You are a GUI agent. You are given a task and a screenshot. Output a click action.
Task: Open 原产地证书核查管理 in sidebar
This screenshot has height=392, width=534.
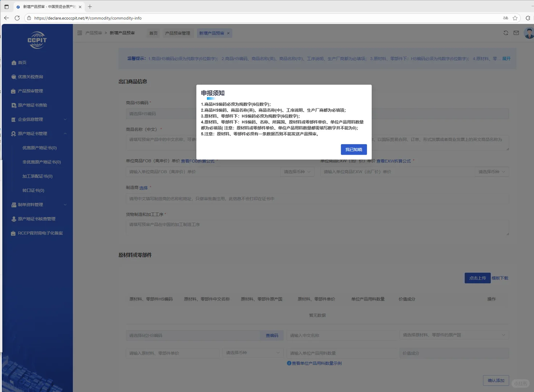click(37, 219)
